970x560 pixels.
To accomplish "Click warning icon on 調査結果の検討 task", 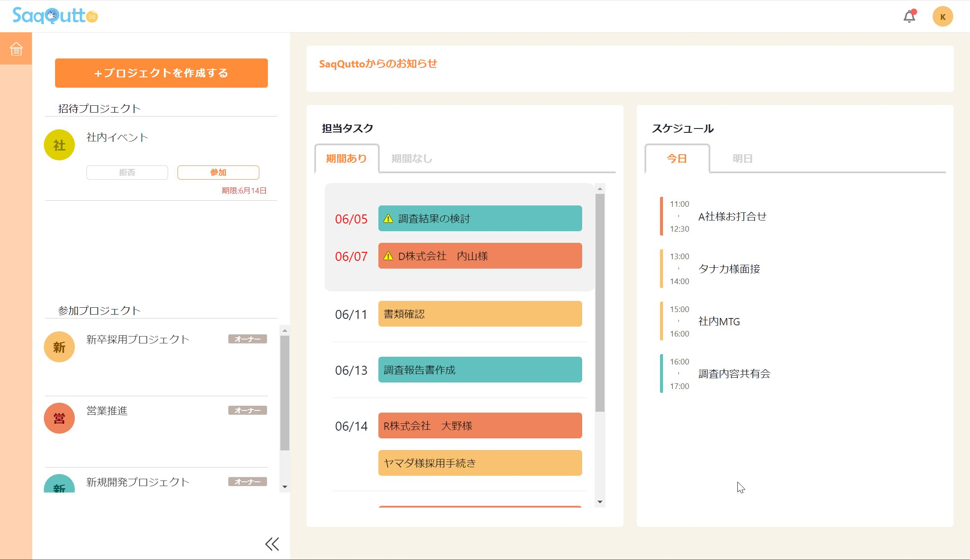I will tap(388, 218).
